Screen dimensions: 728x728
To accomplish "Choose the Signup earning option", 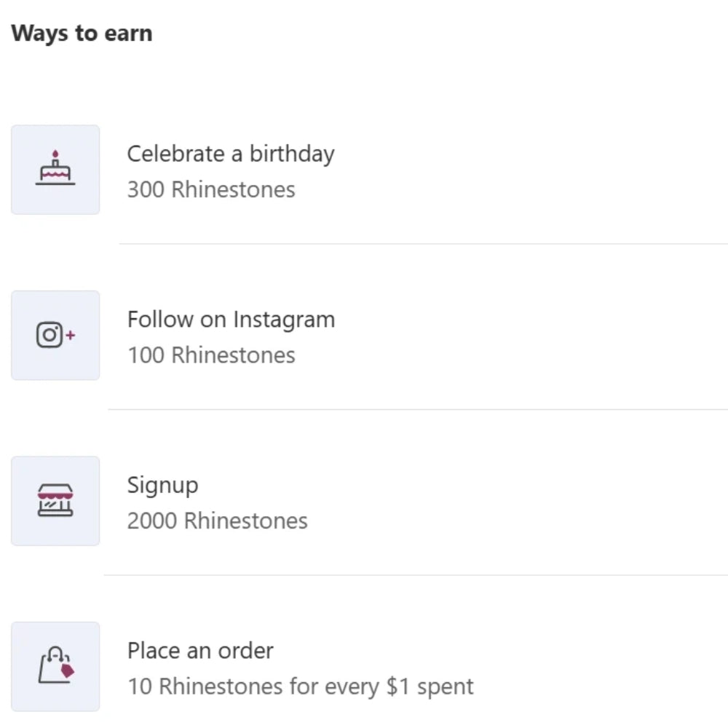I will [x=162, y=486].
